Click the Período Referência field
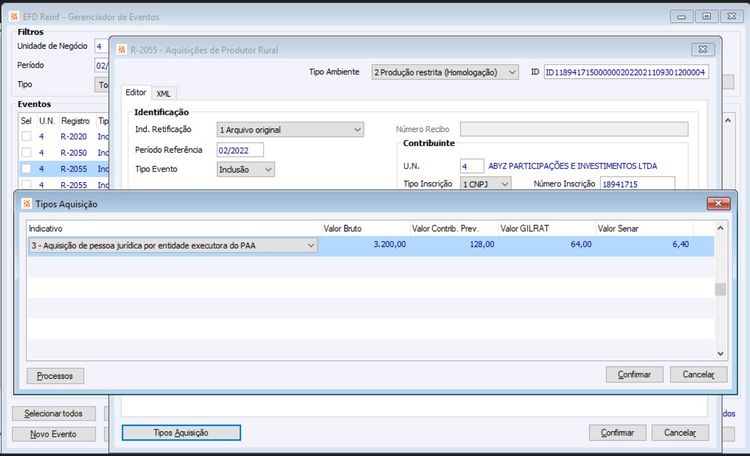 pyautogui.click(x=240, y=150)
